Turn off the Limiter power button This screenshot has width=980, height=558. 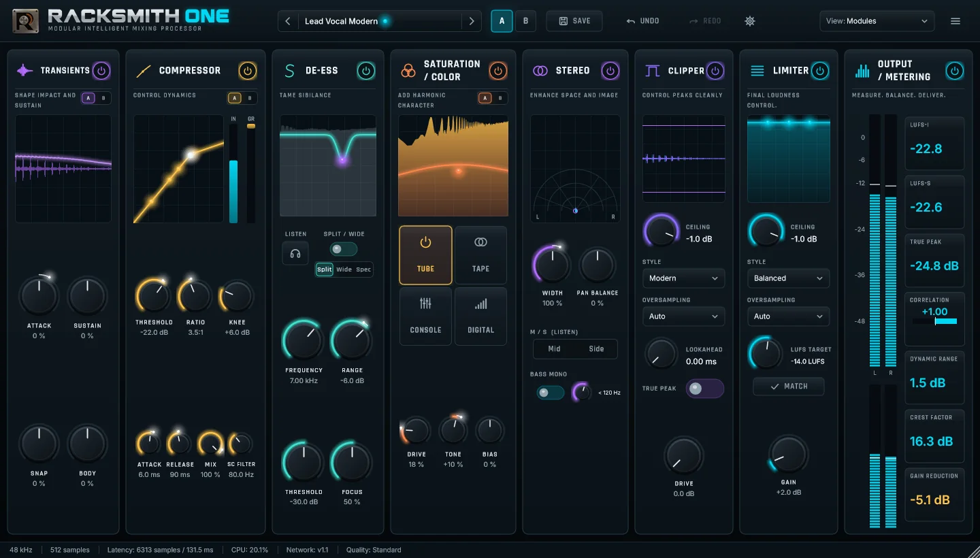point(820,70)
